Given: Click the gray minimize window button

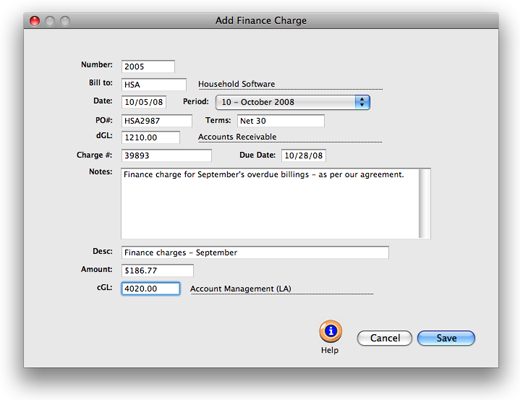Looking at the screenshot, I should 50,21.
